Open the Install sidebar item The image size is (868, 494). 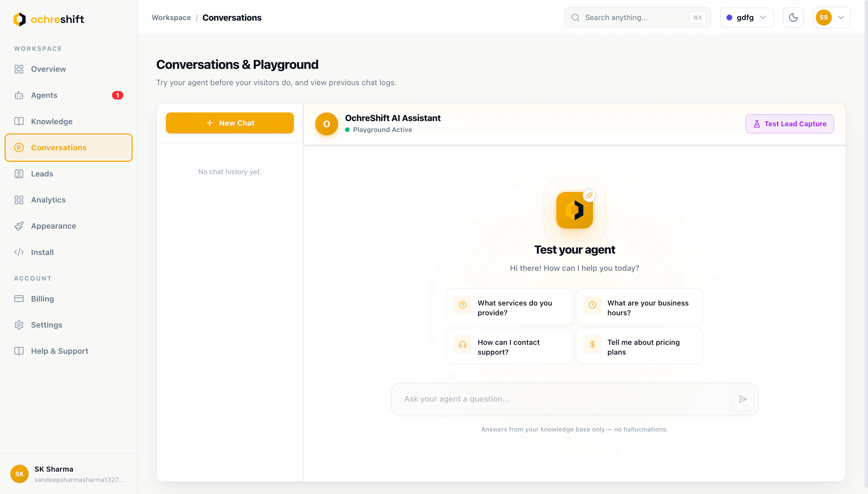(69, 252)
